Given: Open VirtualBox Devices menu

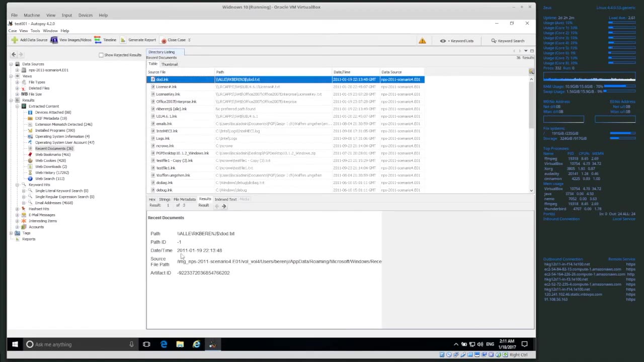Looking at the screenshot, I should click(x=86, y=15).
